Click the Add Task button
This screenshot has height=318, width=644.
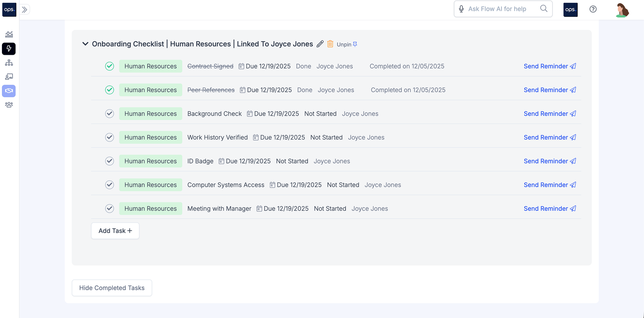point(115,231)
